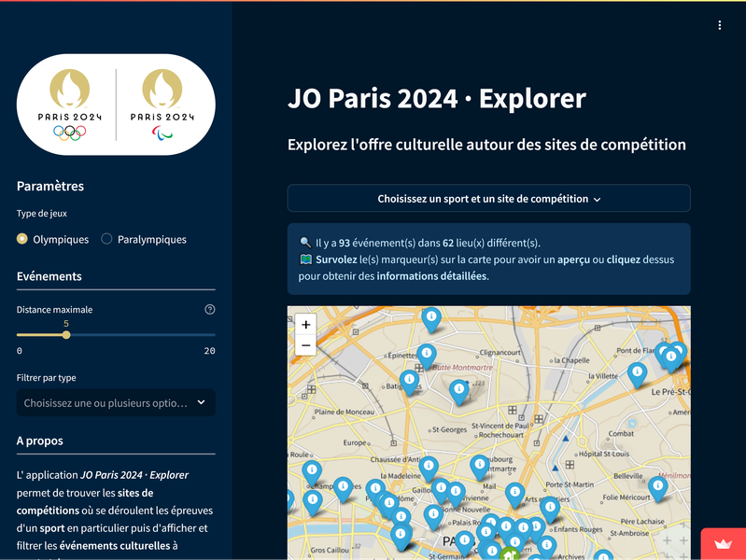
Task: Click the map marker near la Villette
Action: click(637, 372)
